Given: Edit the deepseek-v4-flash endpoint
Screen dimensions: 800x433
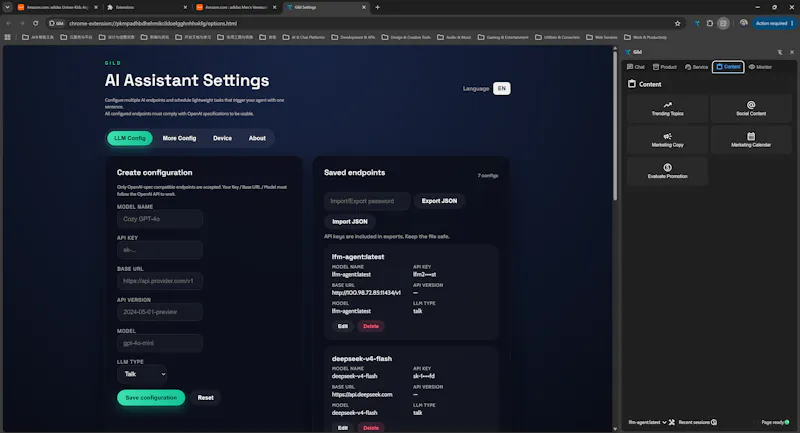Looking at the screenshot, I should click(343, 428).
